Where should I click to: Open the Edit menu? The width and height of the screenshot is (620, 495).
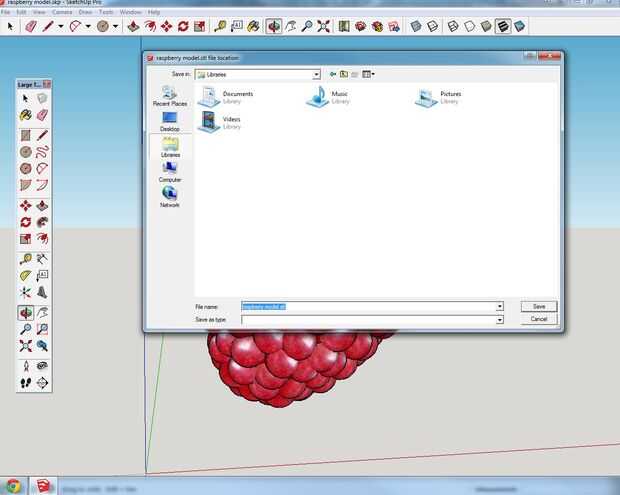pyautogui.click(x=21, y=12)
